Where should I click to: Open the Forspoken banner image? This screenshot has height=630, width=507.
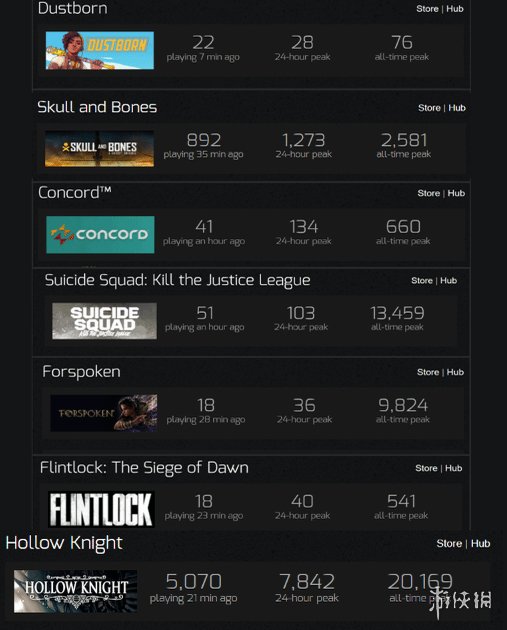click(x=104, y=413)
